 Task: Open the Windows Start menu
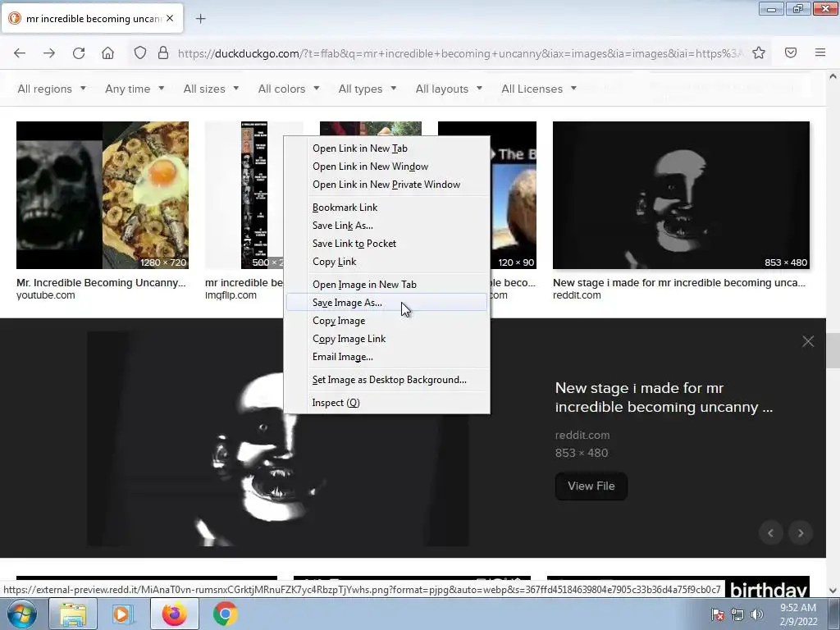(x=22, y=614)
